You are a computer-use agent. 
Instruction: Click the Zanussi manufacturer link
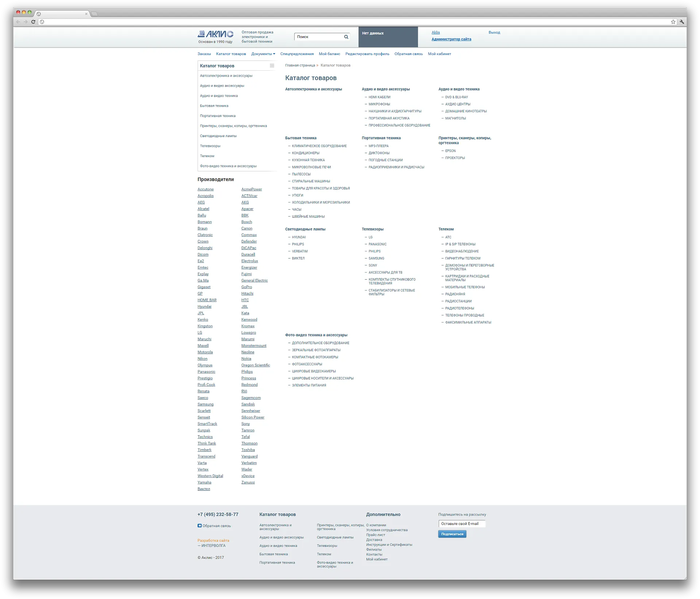pyautogui.click(x=248, y=483)
